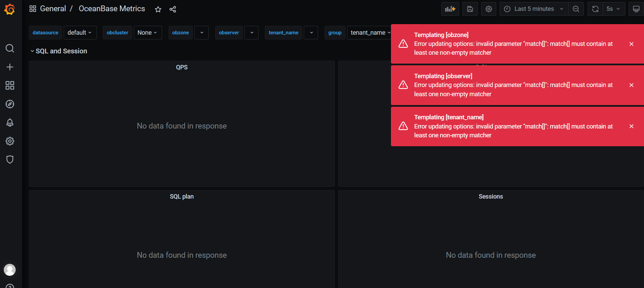The image size is (644, 288).
Task: Click the QPS panel title
Action: pyautogui.click(x=182, y=67)
